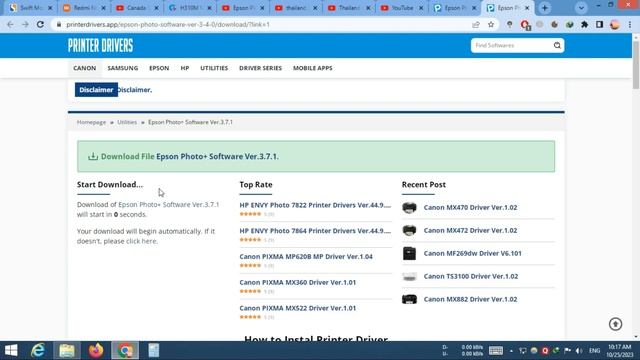Open the tab search dropdown arrow
Screen dimensions: 640x360
[x=581, y=8]
